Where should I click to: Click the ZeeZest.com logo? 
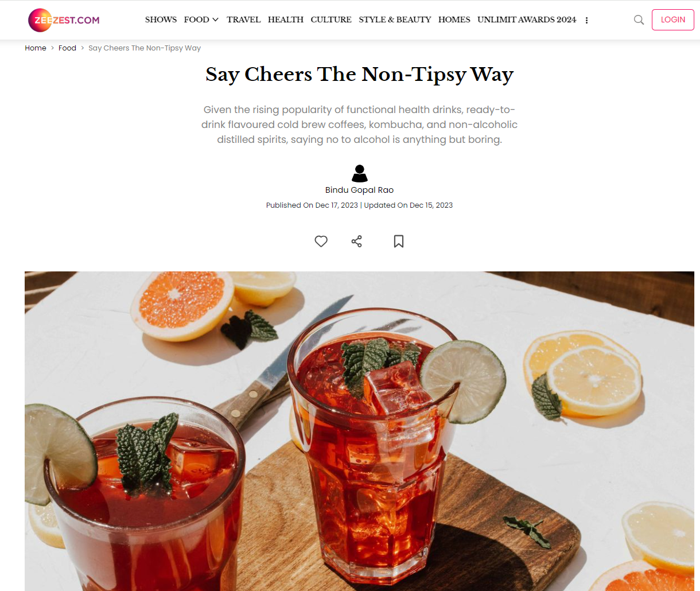[64, 20]
